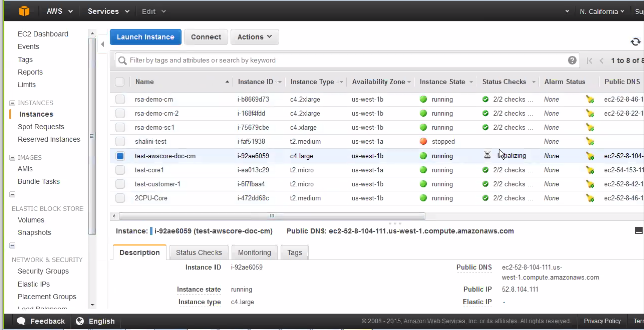
Task: Click the AWS orange cube logo
Action: coord(24,11)
